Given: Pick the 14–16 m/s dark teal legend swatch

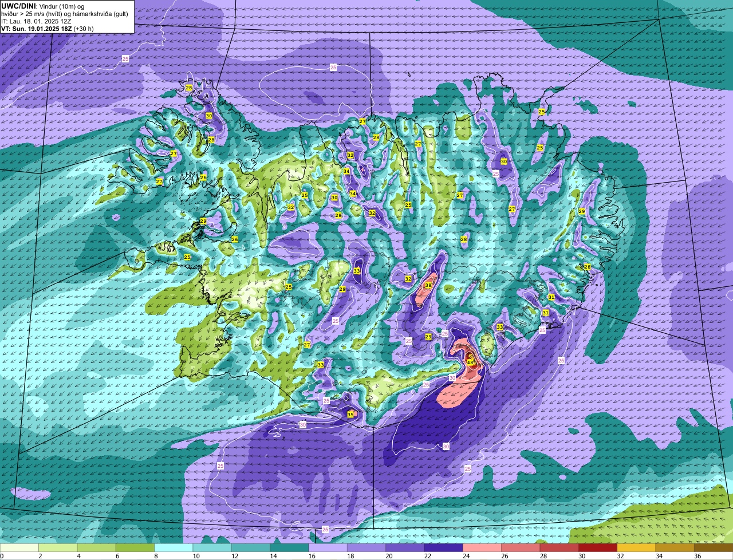Looking at the screenshot, I should click(x=289, y=548).
